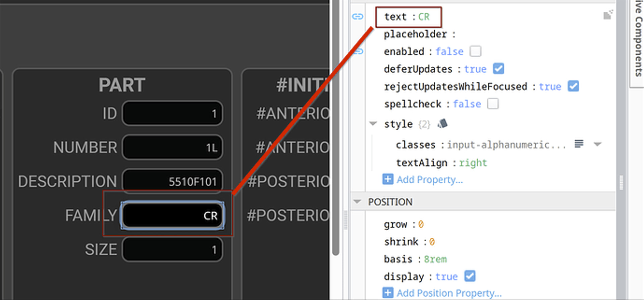Viewport: 644px width, 300px height.
Task: Click the textAlign value right
Action: [x=473, y=163]
